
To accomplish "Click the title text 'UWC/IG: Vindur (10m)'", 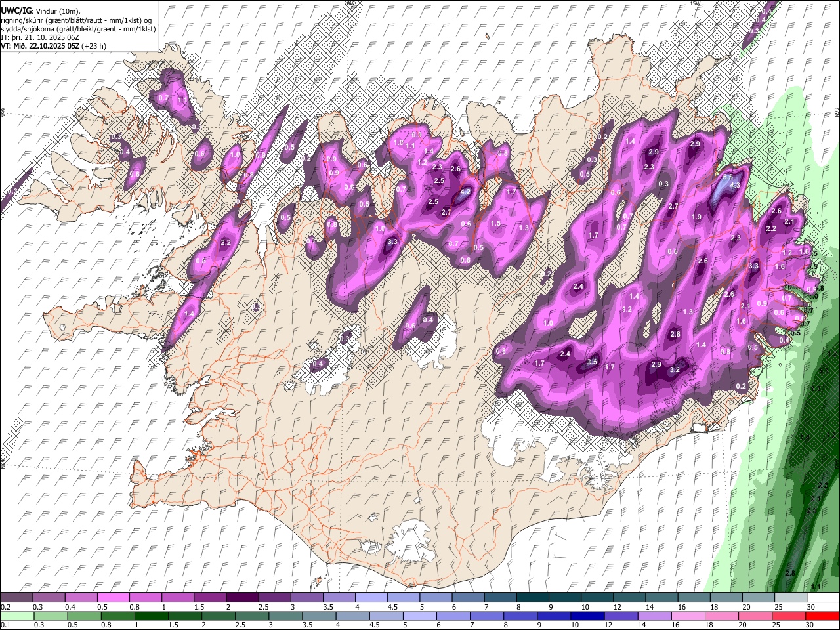I will (x=40, y=11).
